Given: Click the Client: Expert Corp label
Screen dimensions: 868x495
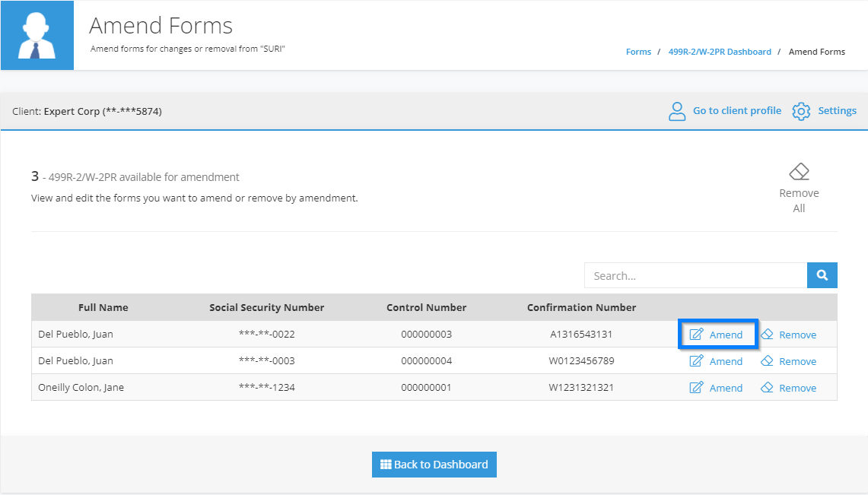Looking at the screenshot, I should click(x=87, y=111).
